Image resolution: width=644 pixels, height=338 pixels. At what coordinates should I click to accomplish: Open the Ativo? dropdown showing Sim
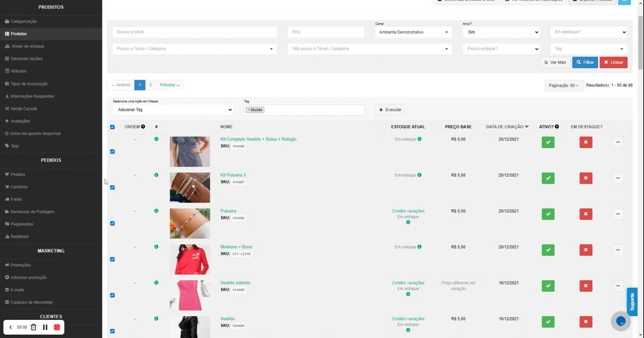pos(501,32)
